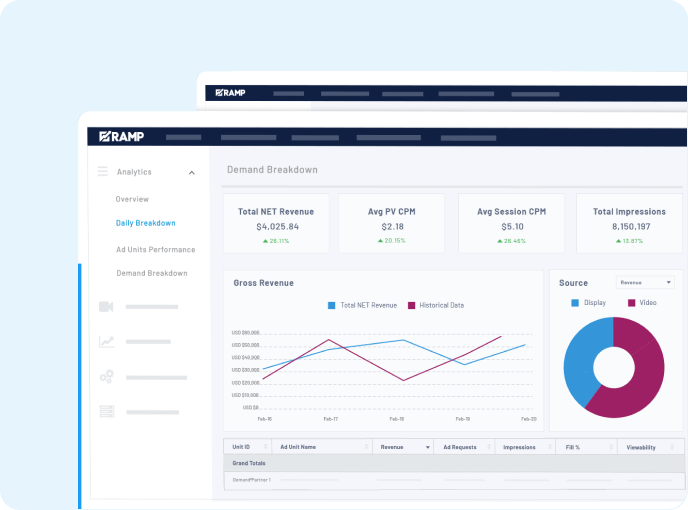Image resolution: width=688 pixels, height=510 pixels.
Task: Open the Revenue dropdown in Source panel
Action: [x=645, y=283]
